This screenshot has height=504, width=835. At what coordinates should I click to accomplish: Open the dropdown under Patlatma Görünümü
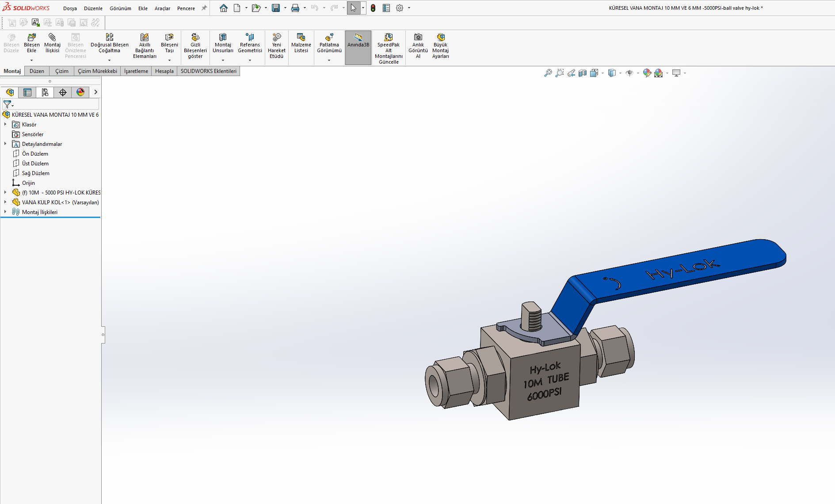point(329,60)
